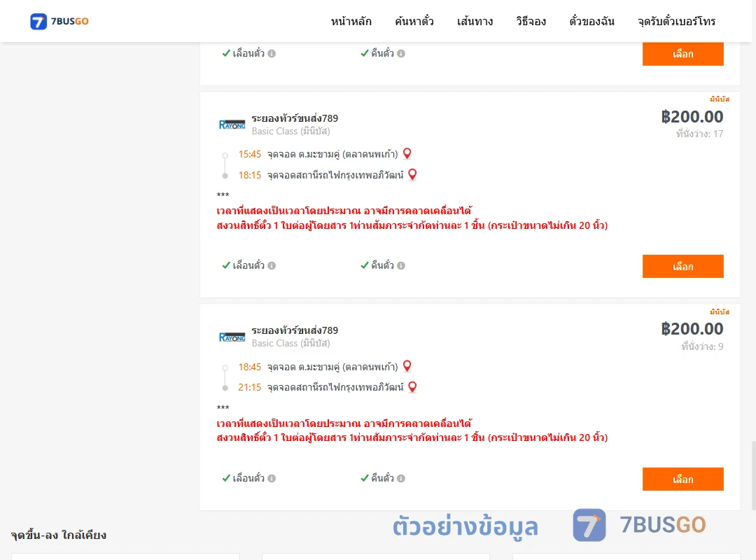Click the 18:45 departure time
756x560 pixels.
tap(249, 367)
